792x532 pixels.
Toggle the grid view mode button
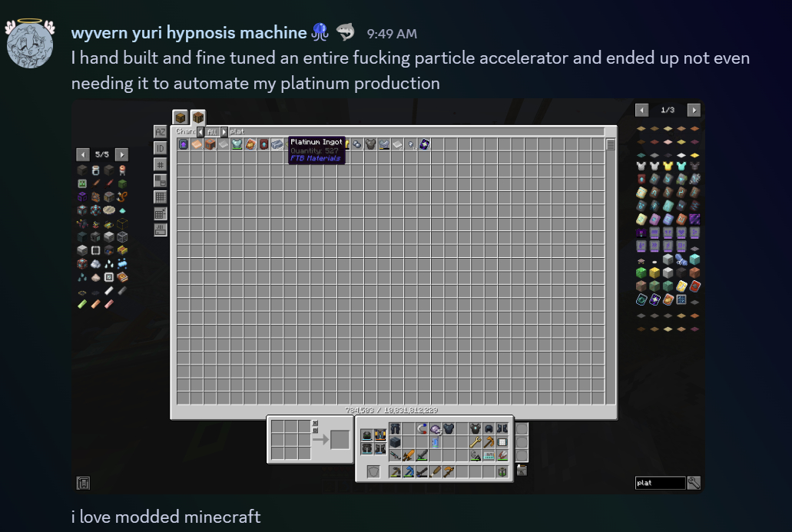[x=160, y=197]
